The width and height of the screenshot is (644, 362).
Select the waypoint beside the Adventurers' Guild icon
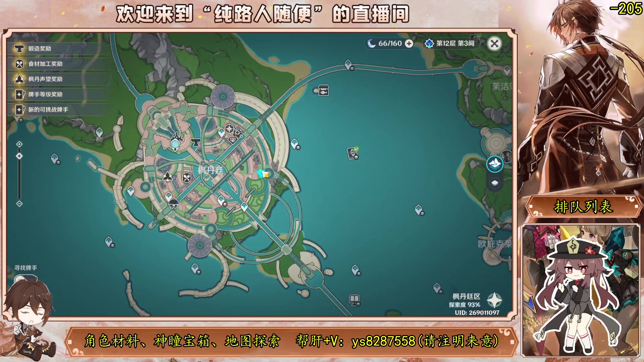pyautogui.click(x=221, y=133)
